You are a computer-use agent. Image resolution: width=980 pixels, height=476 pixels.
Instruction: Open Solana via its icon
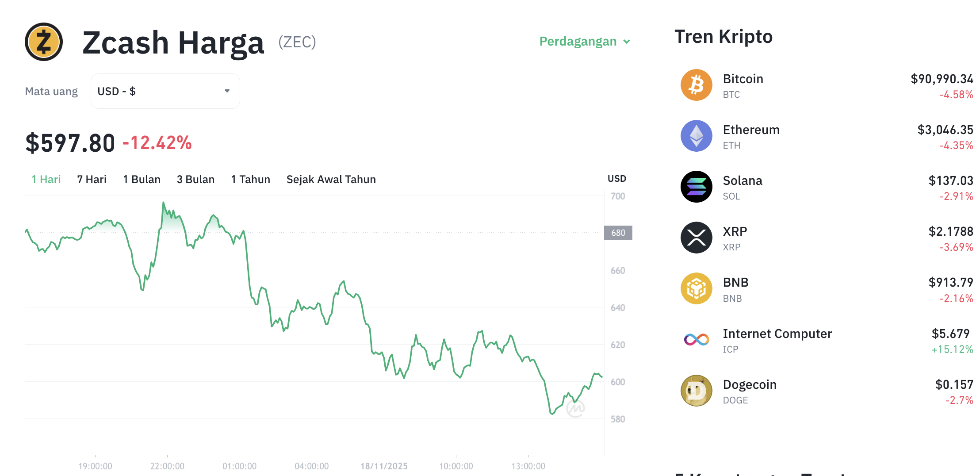point(696,187)
